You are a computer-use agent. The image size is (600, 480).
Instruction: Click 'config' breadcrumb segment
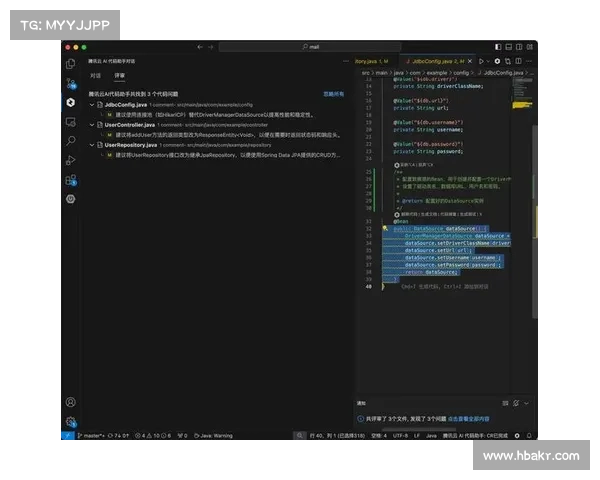[461, 73]
